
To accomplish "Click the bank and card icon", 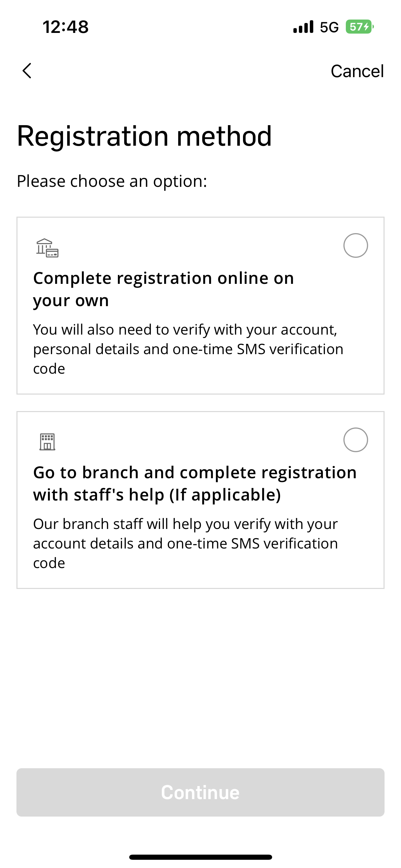I will (47, 248).
